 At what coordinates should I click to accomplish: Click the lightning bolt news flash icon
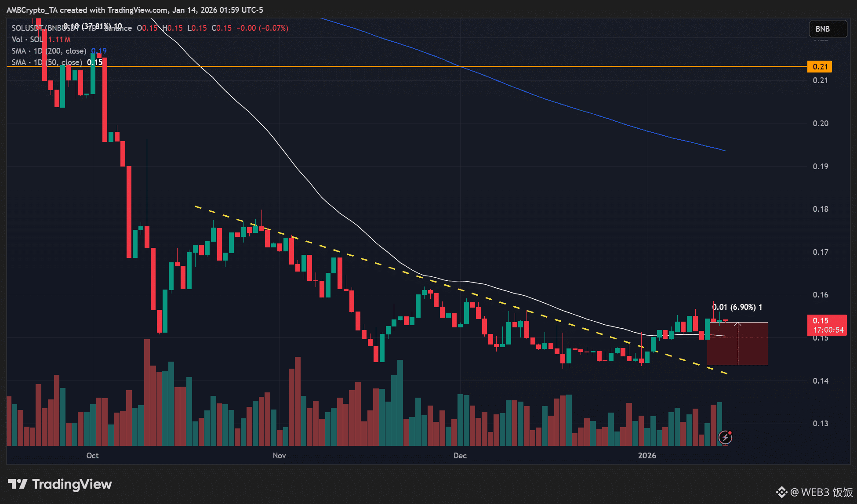point(725,437)
